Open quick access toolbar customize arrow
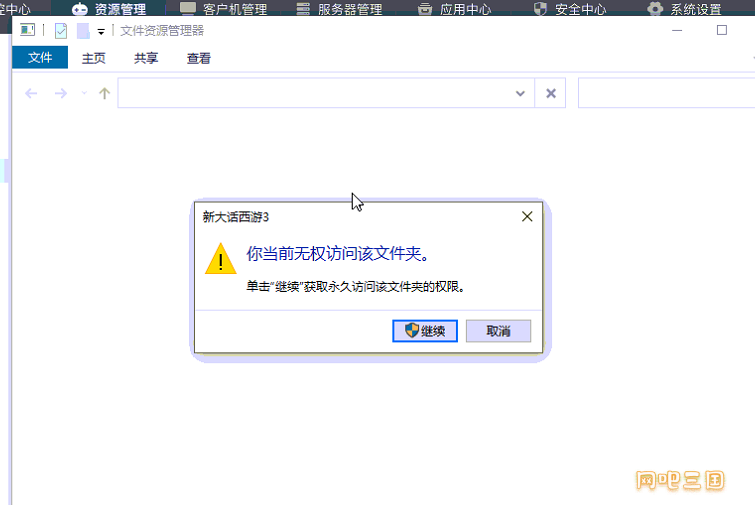 coord(101,32)
